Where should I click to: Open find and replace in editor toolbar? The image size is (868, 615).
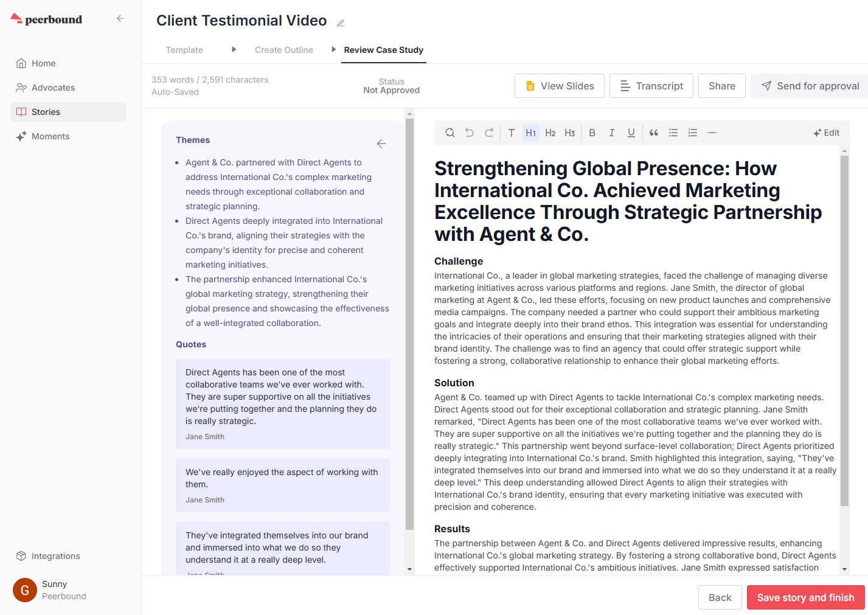click(x=450, y=133)
